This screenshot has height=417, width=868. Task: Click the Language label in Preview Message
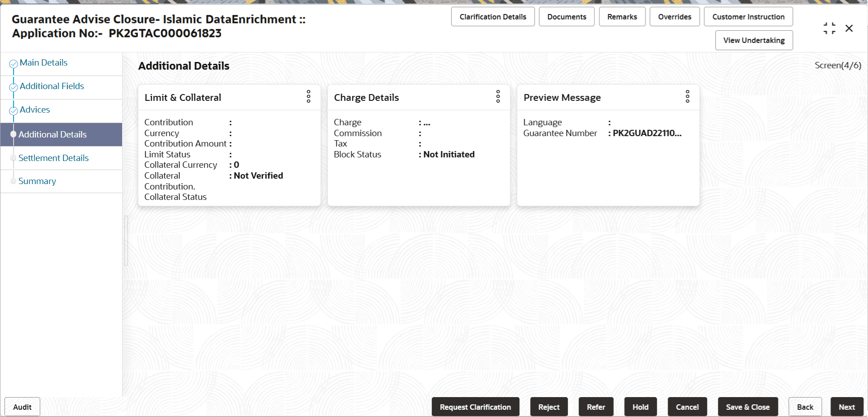tap(542, 123)
